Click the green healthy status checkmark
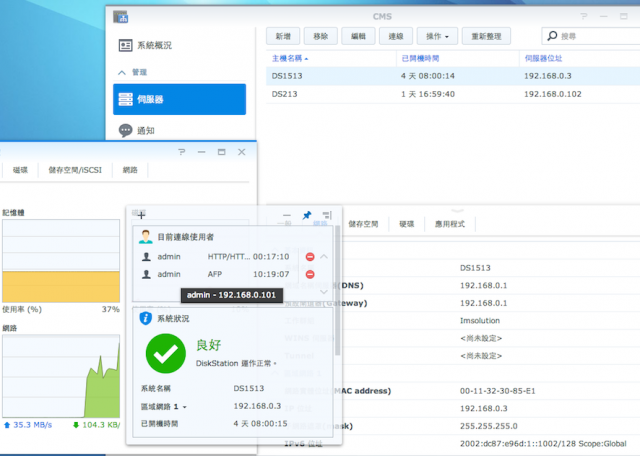The image size is (640, 456). pyautogui.click(x=165, y=354)
